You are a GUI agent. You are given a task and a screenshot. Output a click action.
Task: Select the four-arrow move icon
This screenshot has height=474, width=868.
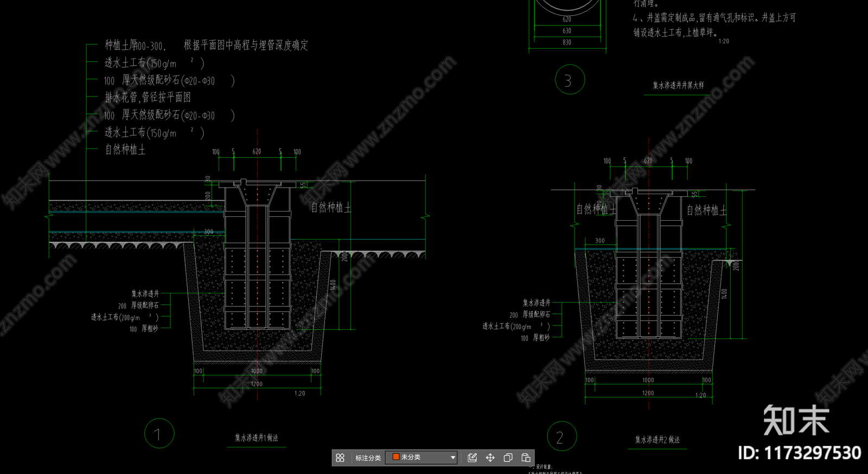(x=490, y=458)
